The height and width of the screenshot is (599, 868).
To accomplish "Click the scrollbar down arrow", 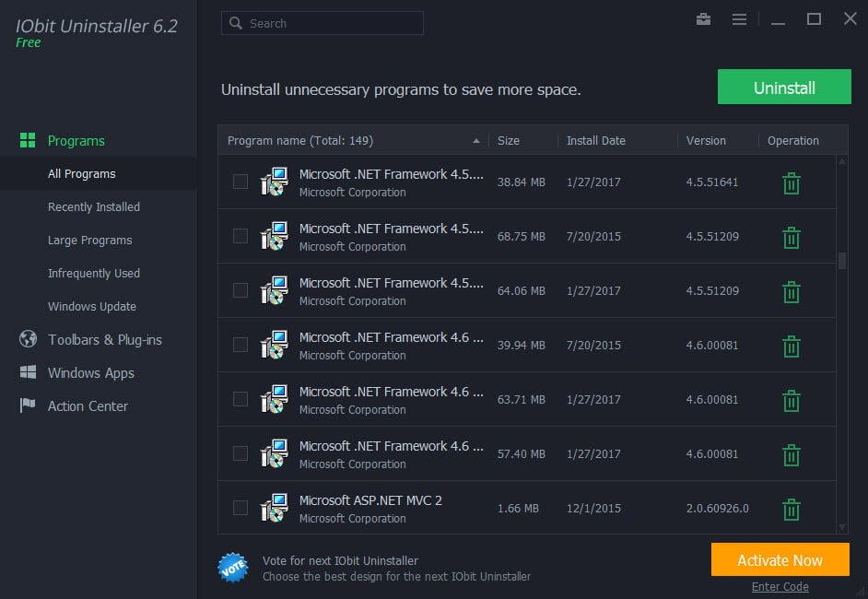I will [842, 528].
